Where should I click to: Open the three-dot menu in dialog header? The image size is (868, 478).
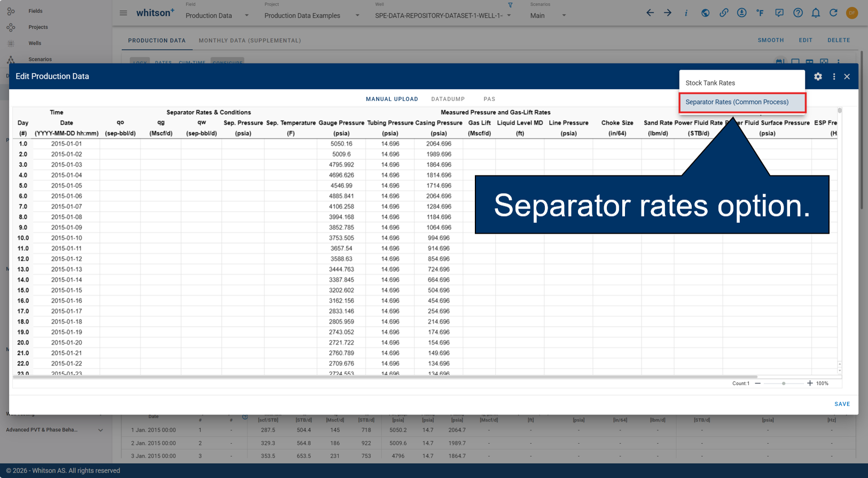[x=834, y=76]
